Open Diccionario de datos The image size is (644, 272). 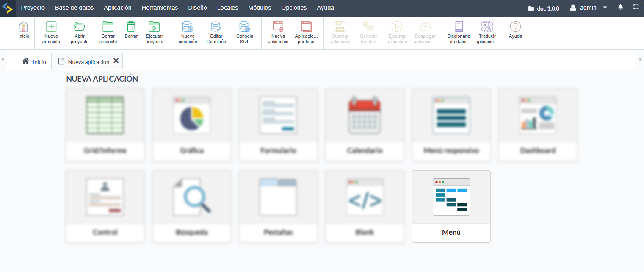[459, 27]
